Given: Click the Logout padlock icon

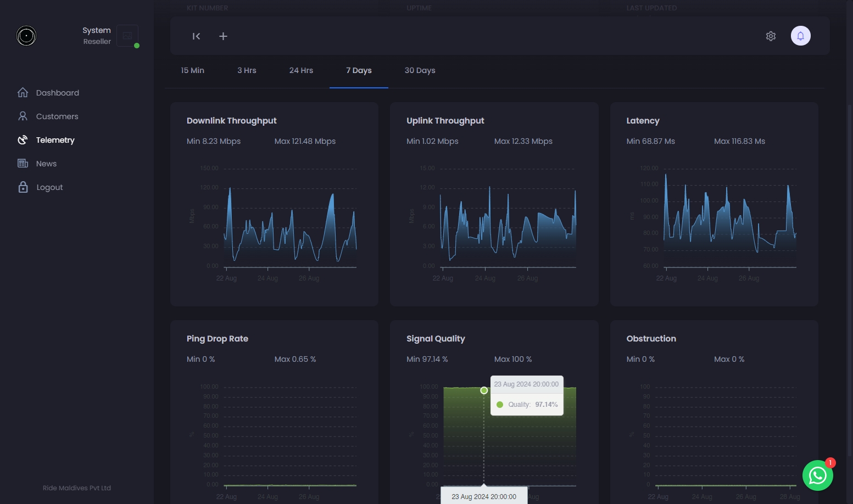Looking at the screenshot, I should 23,187.
